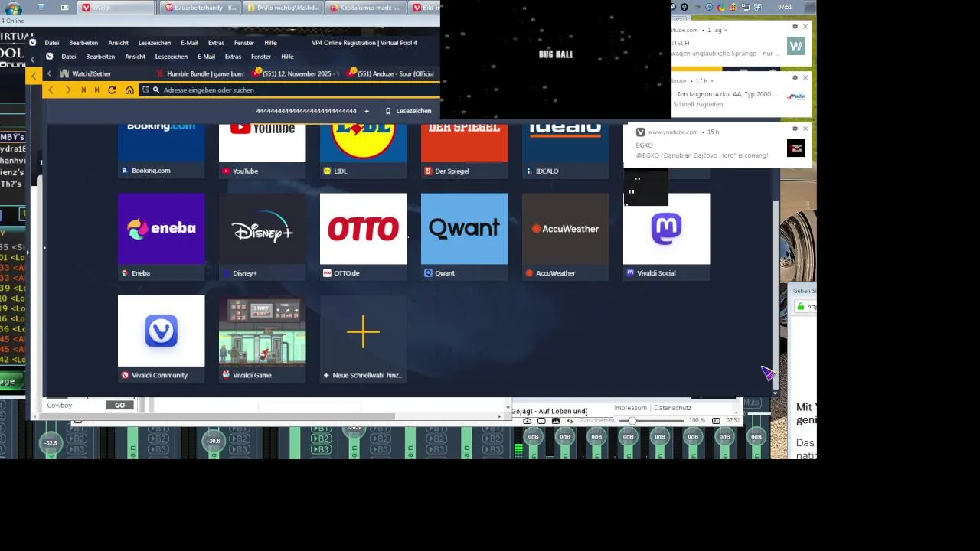Focus the Adresse eingeben oder suchen field
Screen dimensions: 980x551
(x=299, y=90)
